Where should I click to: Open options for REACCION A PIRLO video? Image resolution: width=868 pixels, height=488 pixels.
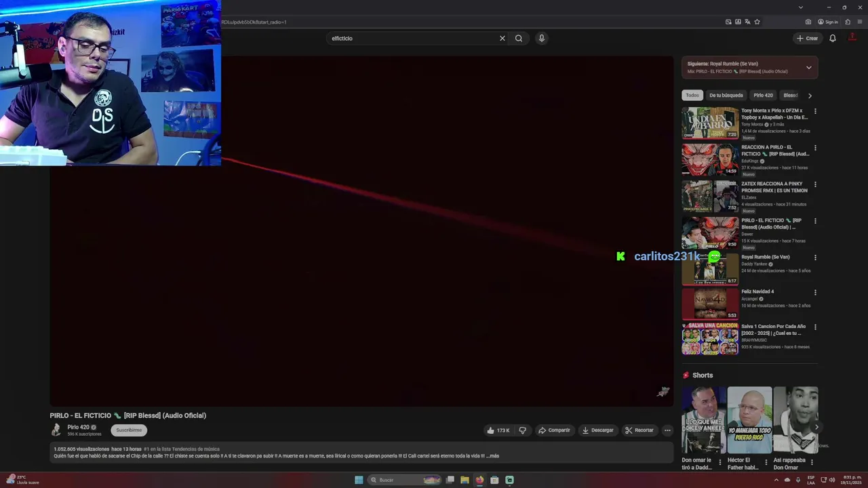pos(815,148)
